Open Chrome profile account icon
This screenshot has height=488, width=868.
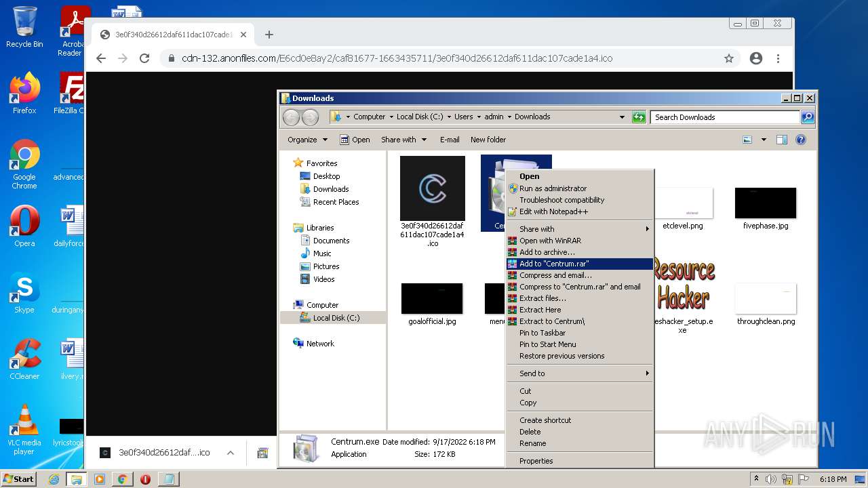[x=756, y=58]
